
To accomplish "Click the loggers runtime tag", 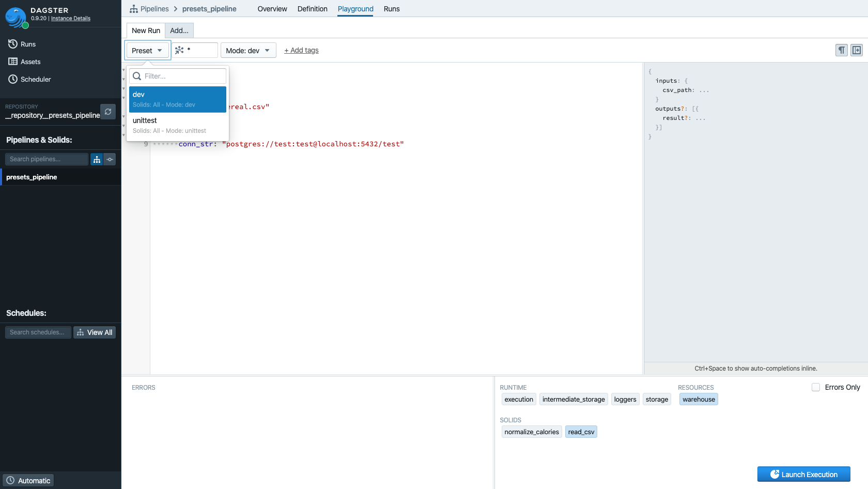I will pyautogui.click(x=625, y=399).
